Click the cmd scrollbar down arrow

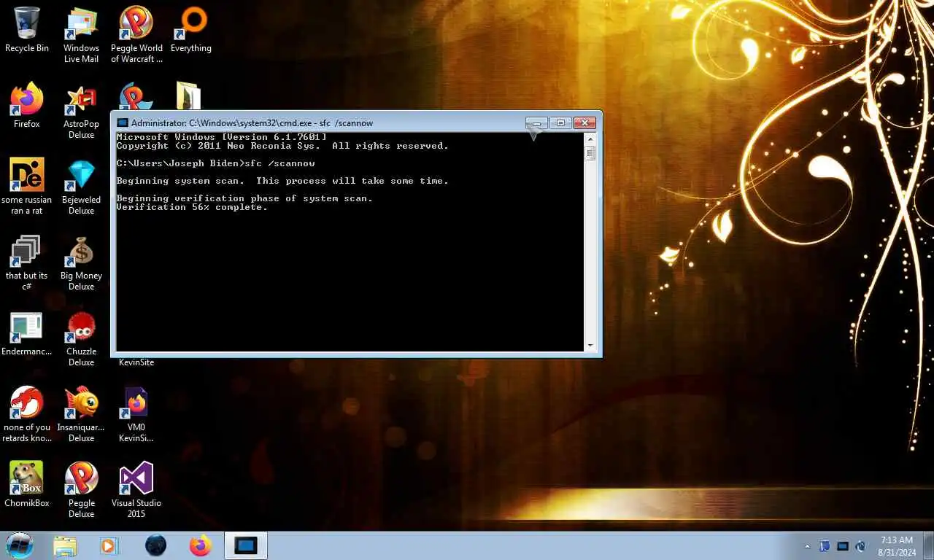click(x=590, y=346)
